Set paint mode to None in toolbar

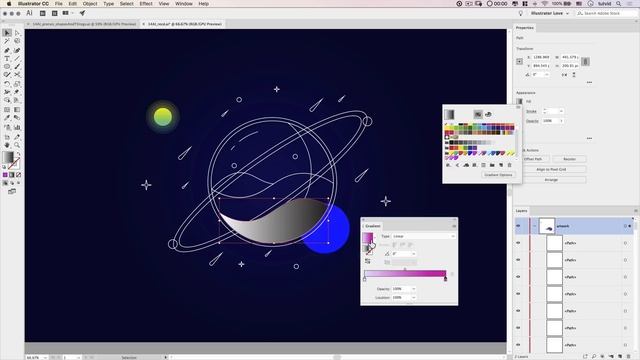point(18,175)
